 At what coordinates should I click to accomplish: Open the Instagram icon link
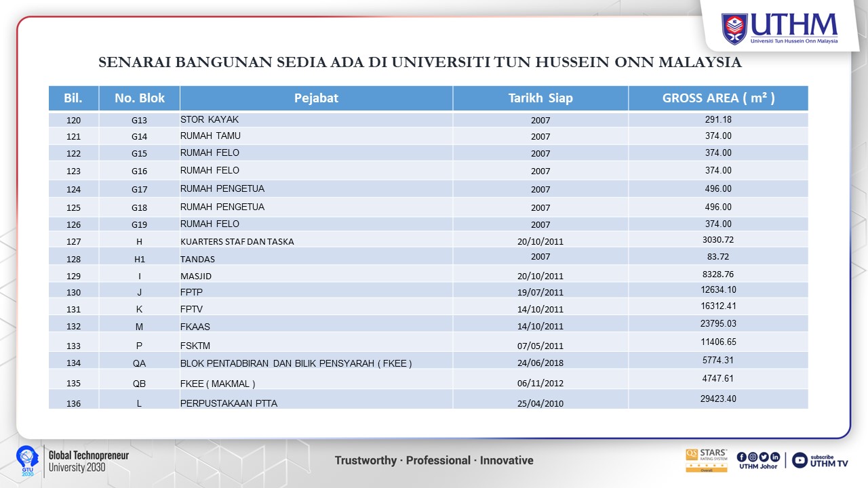[753, 456]
